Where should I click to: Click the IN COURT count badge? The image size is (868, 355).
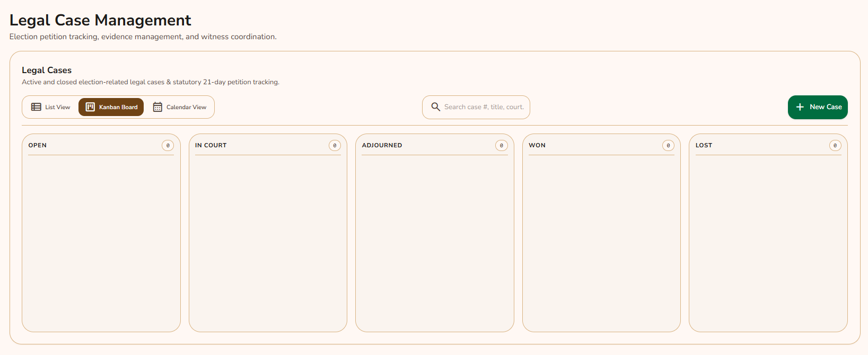[335, 145]
